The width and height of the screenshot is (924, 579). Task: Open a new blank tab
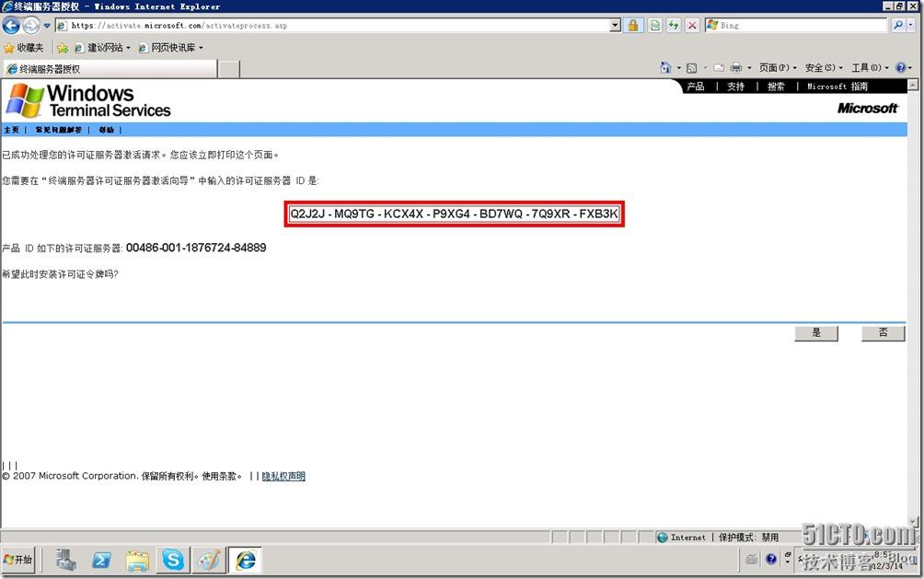[x=229, y=69]
